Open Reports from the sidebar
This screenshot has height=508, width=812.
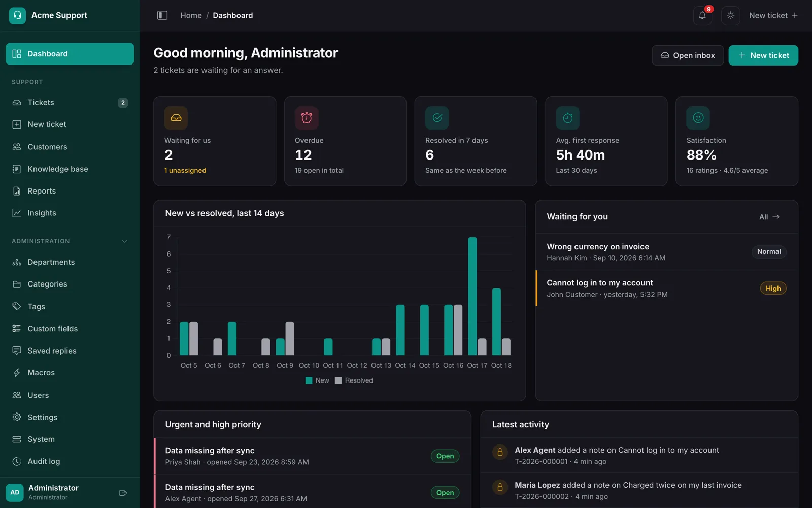[x=70, y=191]
